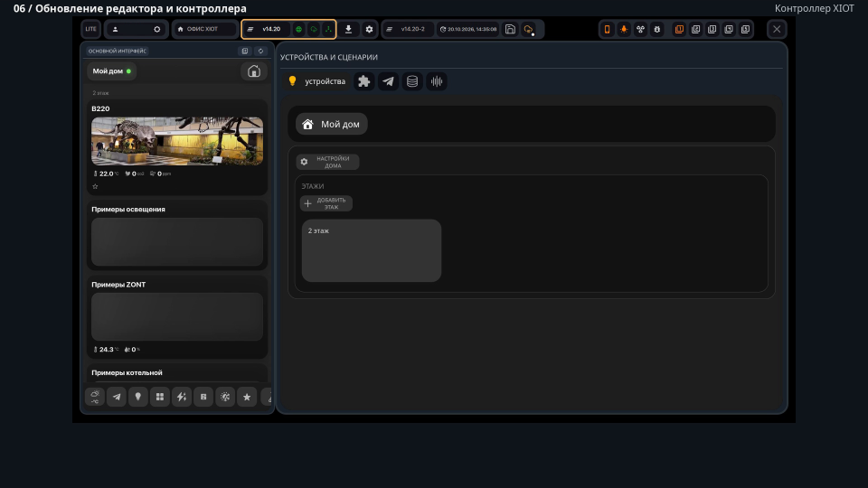Click the green cloud sync icon

coord(314,29)
